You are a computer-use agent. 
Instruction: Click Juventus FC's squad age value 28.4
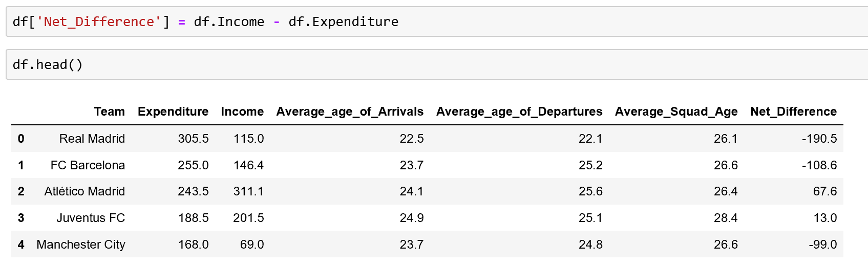click(x=726, y=218)
